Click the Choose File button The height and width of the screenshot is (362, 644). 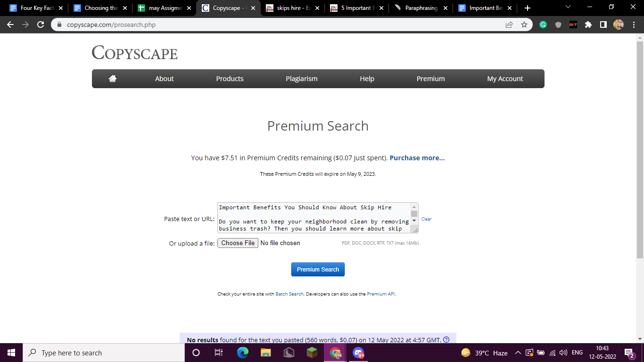238,243
